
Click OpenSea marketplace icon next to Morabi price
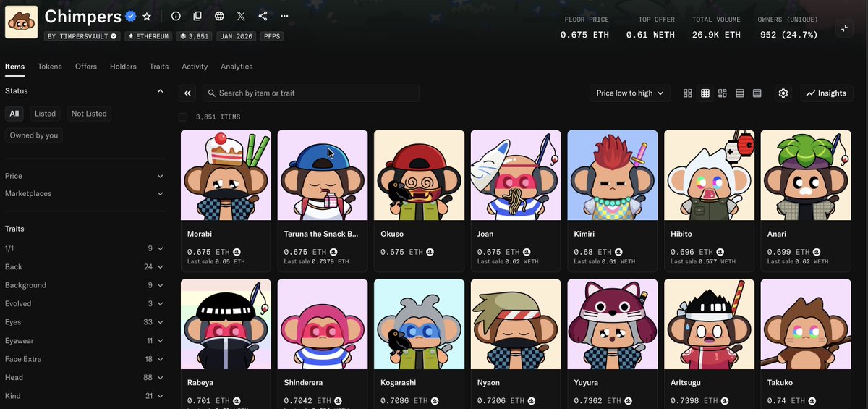[x=237, y=252]
